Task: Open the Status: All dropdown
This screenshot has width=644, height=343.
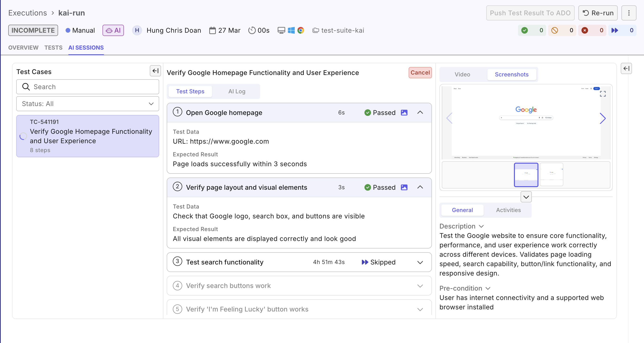Action: 87,104
